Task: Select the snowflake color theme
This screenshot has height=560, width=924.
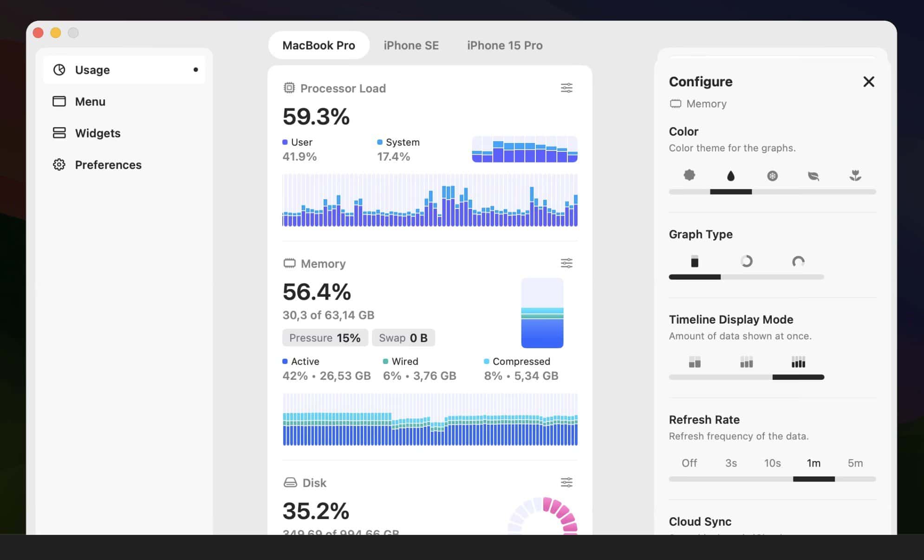Action: [772, 176]
